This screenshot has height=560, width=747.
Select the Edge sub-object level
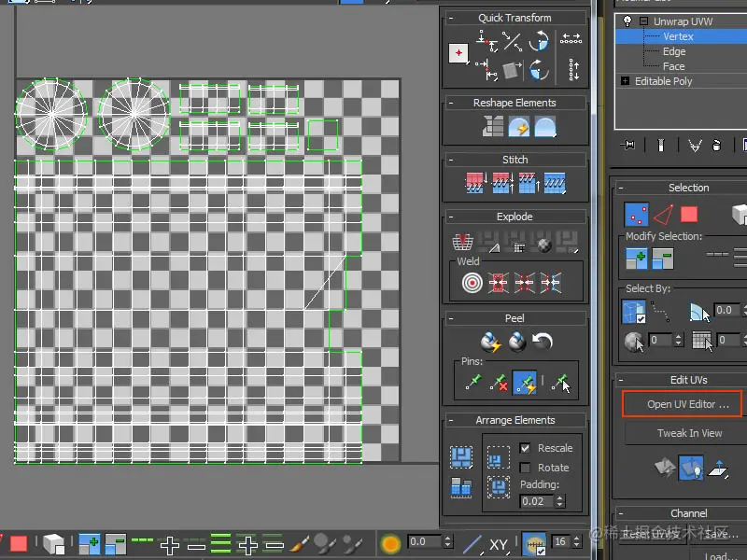(x=674, y=51)
